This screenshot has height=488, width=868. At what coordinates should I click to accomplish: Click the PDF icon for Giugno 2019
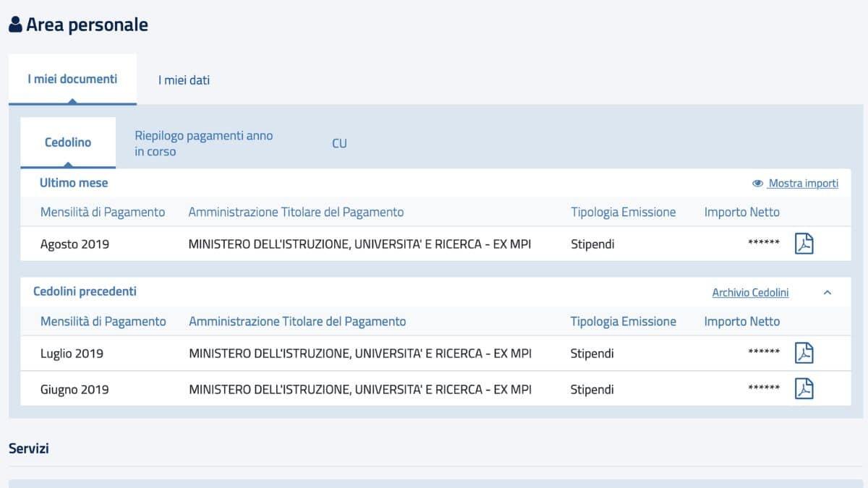(x=804, y=389)
